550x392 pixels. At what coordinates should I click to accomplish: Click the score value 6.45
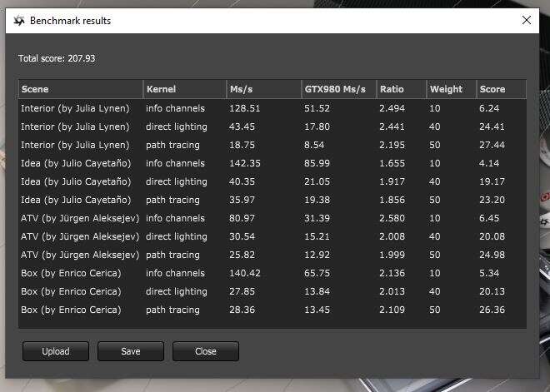click(x=489, y=218)
